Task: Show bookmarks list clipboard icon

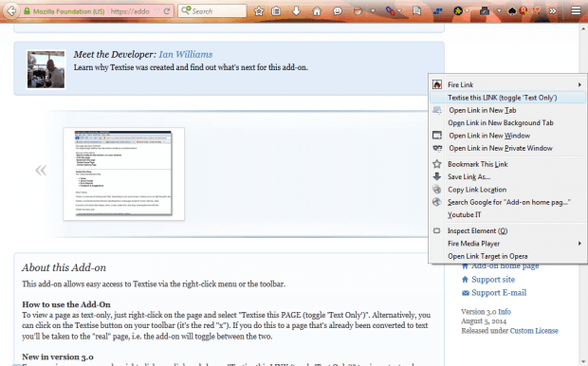Action: (276, 11)
